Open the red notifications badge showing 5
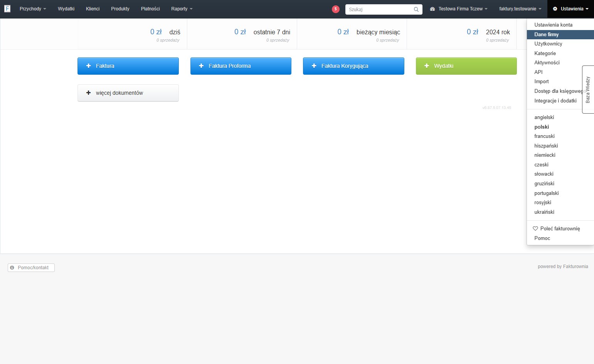The image size is (594, 364). 336,9
